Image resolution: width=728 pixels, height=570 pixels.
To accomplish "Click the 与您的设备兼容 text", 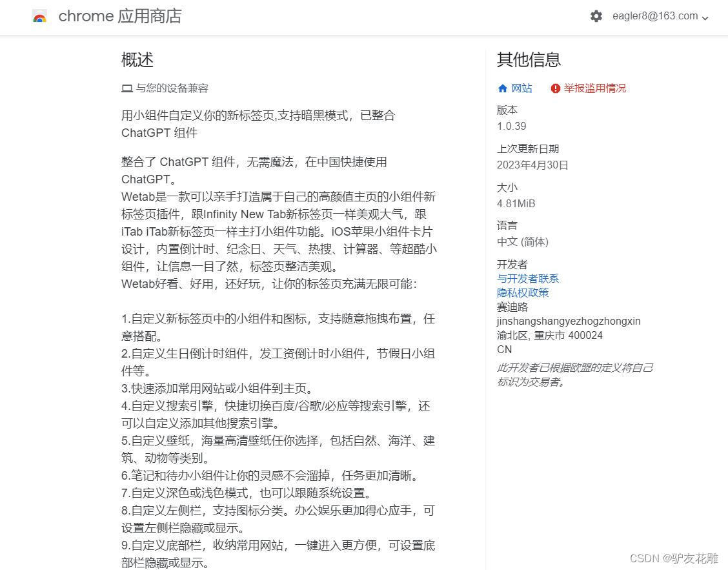I will click(172, 88).
